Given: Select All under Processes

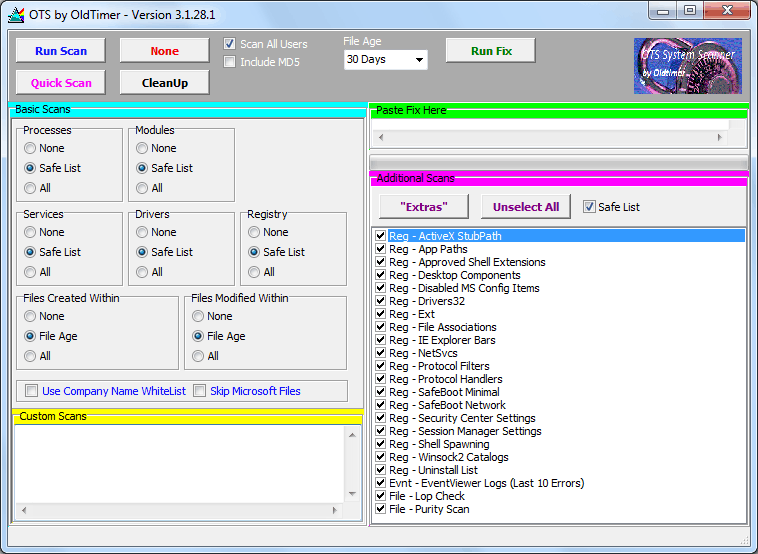Looking at the screenshot, I should pyautogui.click(x=30, y=188).
